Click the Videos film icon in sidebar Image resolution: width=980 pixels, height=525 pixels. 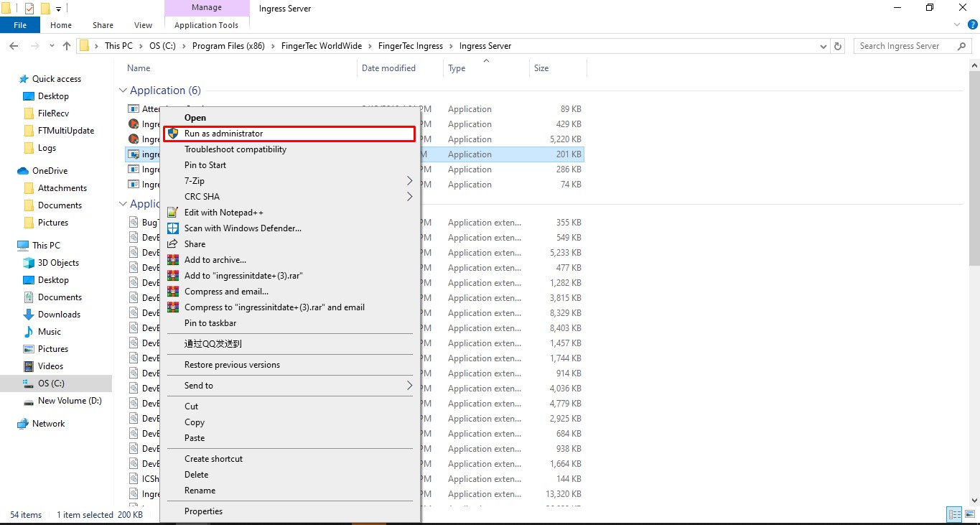tap(29, 366)
